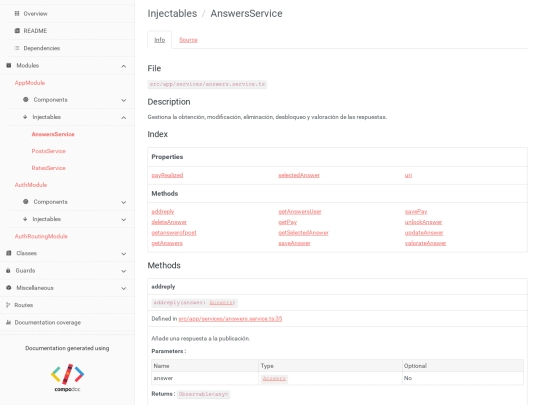Jump to unlockAnswer method

(423, 222)
